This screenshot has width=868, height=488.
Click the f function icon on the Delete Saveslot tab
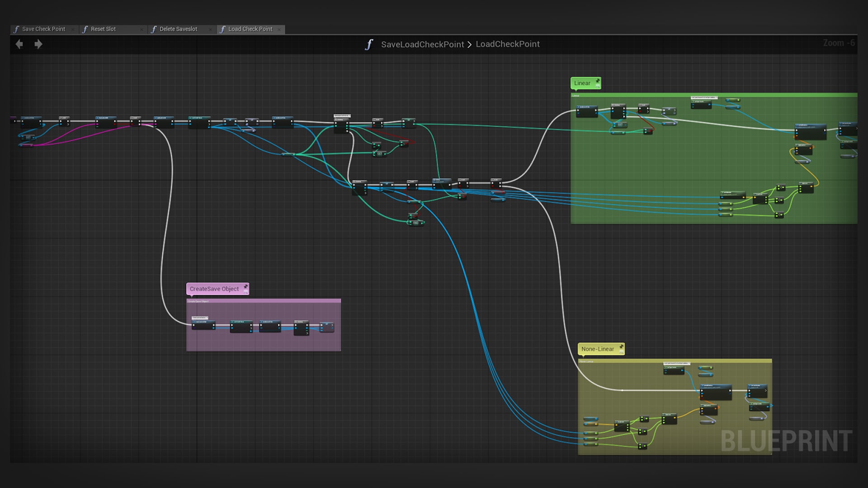point(154,29)
